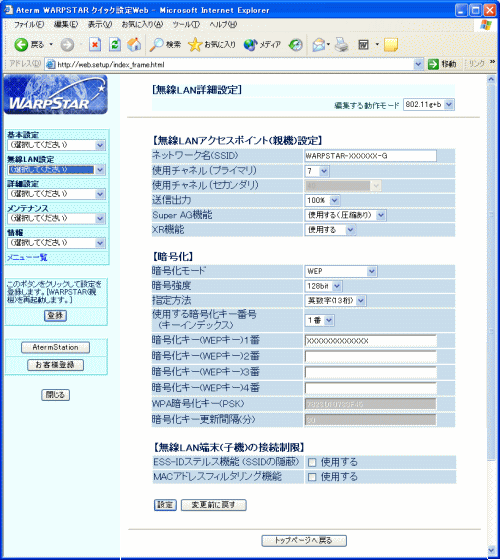The image size is (500, 560).
Task: Click the AtermStation button
Action: click(x=55, y=347)
